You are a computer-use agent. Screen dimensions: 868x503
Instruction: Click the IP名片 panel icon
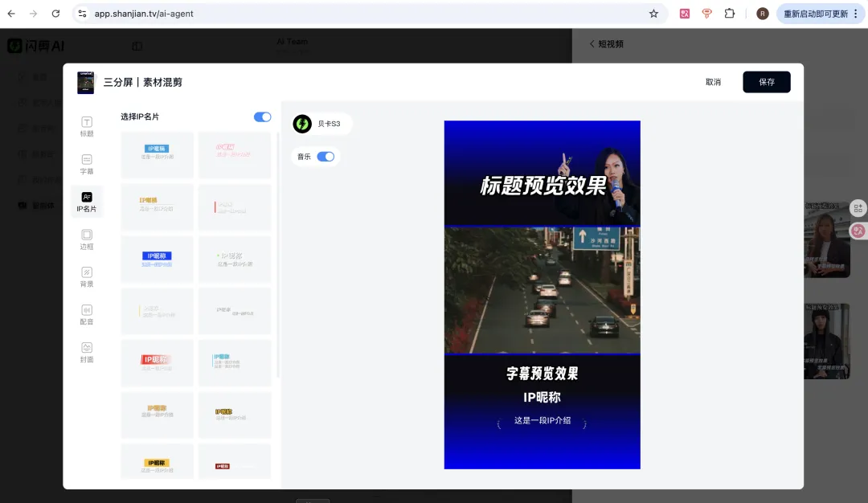[x=87, y=201]
